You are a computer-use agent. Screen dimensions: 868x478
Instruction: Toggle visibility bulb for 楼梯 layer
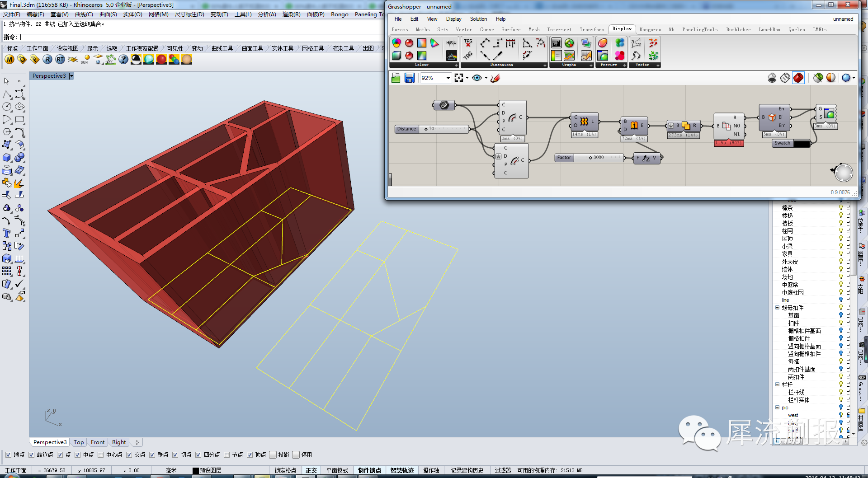point(841,216)
